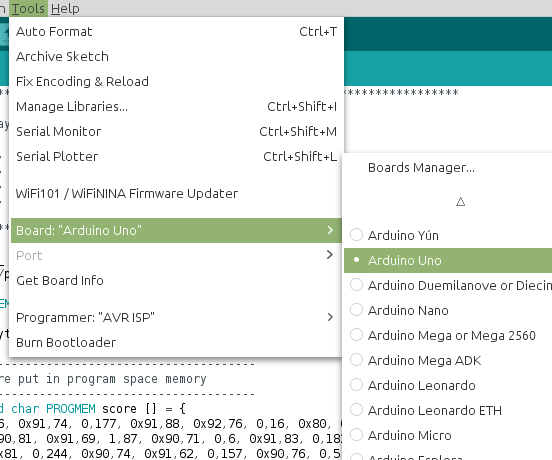Expand Board: "Arduino Uno" submenu
The image size is (552, 460).
176,231
